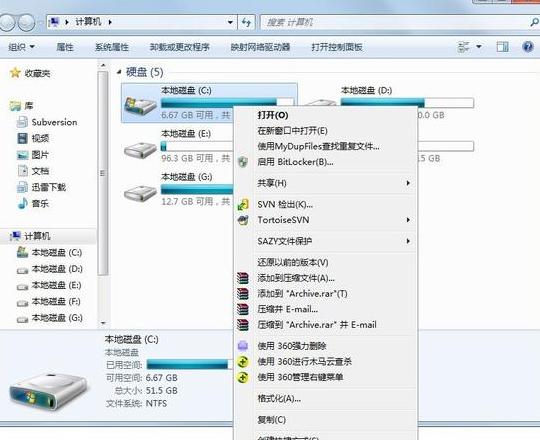Click the C: drive icon in content pane
This screenshot has height=440, width=540.
point(140,105)
